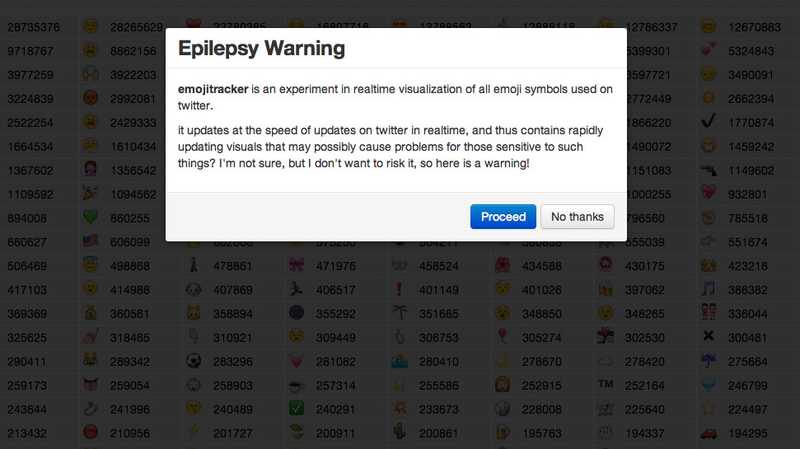The image size is (800, 449).
Task: Select the two hearts emoji beside 5324843
Action: [x=708, y=49]
